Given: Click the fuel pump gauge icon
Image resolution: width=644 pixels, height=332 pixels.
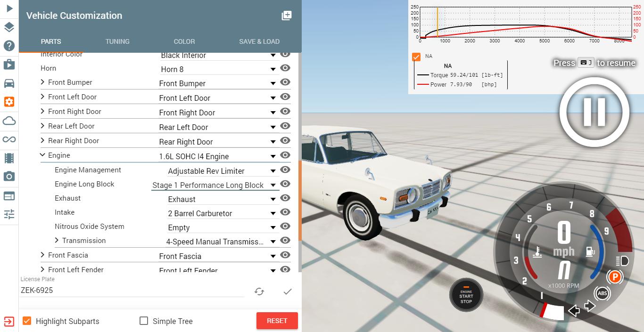Looking at the screenshot, I should pos(590,251).
